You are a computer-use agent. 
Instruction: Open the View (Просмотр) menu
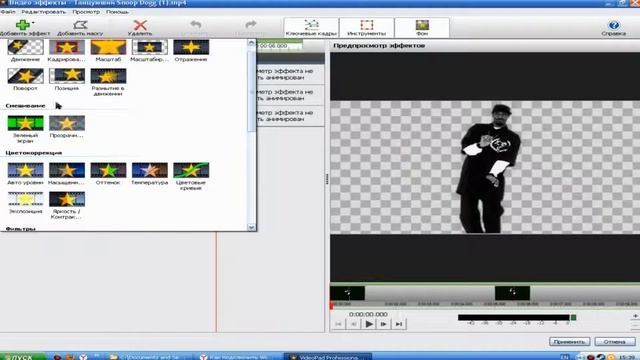[86, 12]
